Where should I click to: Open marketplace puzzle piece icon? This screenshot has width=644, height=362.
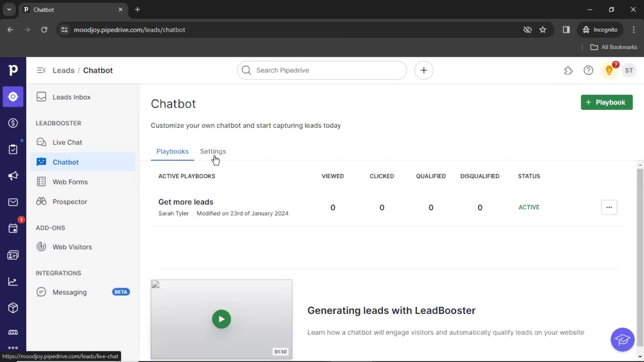click(x=568, y=70)
